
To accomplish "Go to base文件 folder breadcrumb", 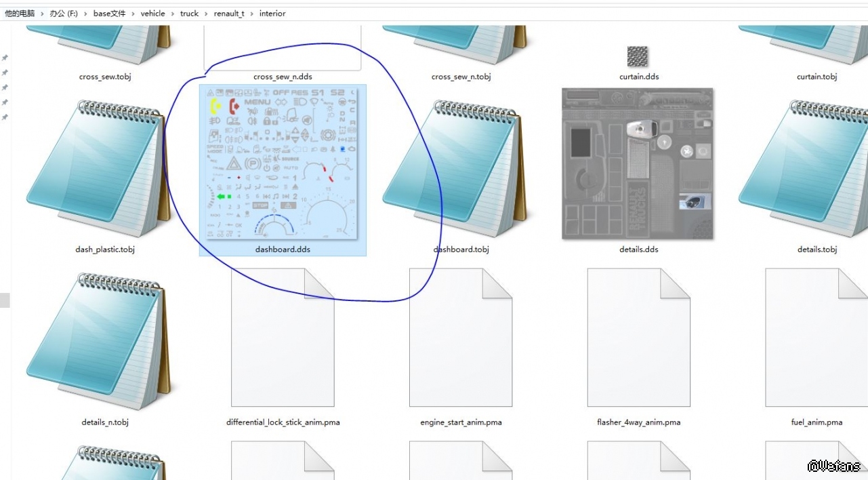I will 110,14.
